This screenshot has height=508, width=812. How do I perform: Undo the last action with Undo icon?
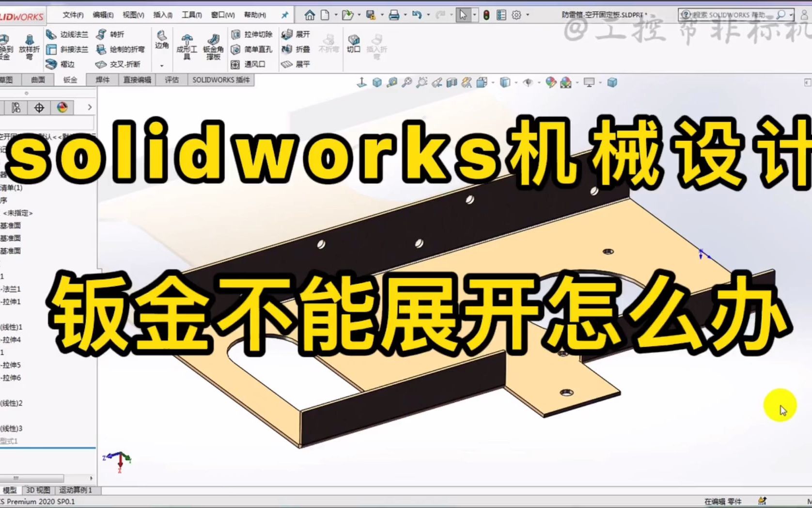coord(417,15)
